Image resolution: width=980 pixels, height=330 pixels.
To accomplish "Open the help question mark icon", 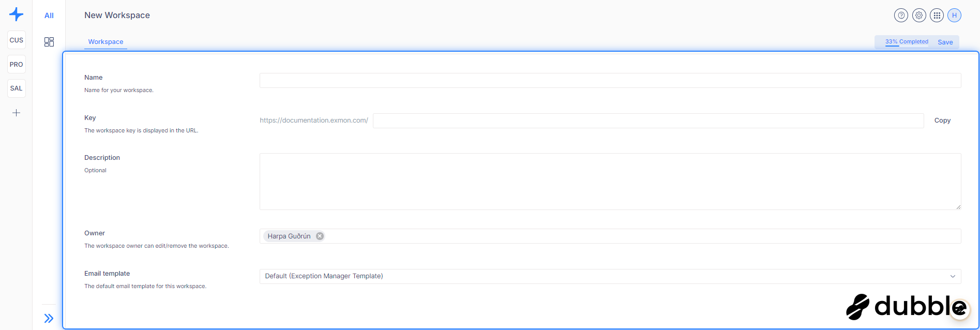I will pos(901,16).
